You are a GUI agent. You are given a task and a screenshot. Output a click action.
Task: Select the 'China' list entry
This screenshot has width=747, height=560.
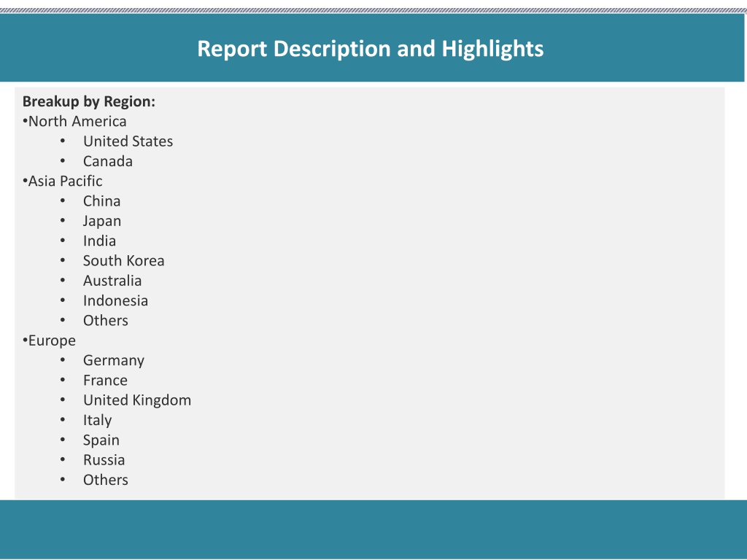[101, 201]
